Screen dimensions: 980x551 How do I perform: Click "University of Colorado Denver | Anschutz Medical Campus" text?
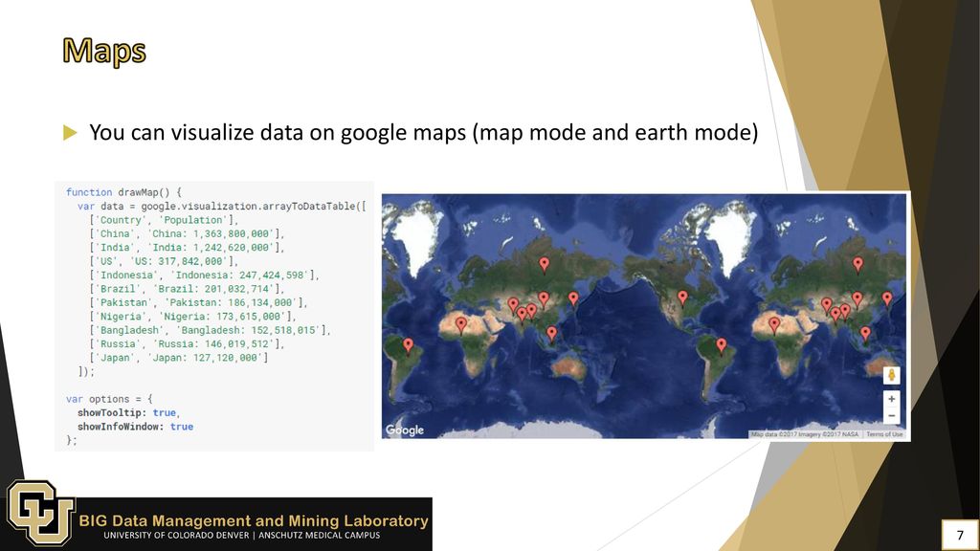[242, 536]
